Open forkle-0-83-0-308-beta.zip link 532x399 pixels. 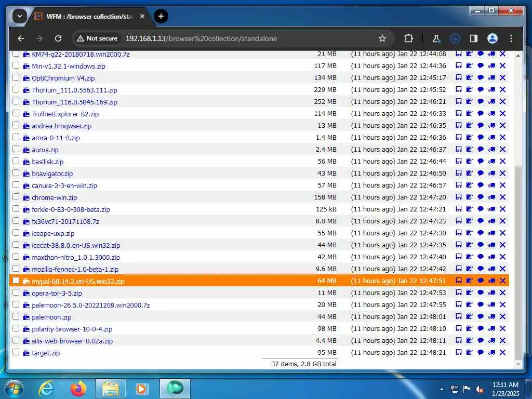pos(71,210)
